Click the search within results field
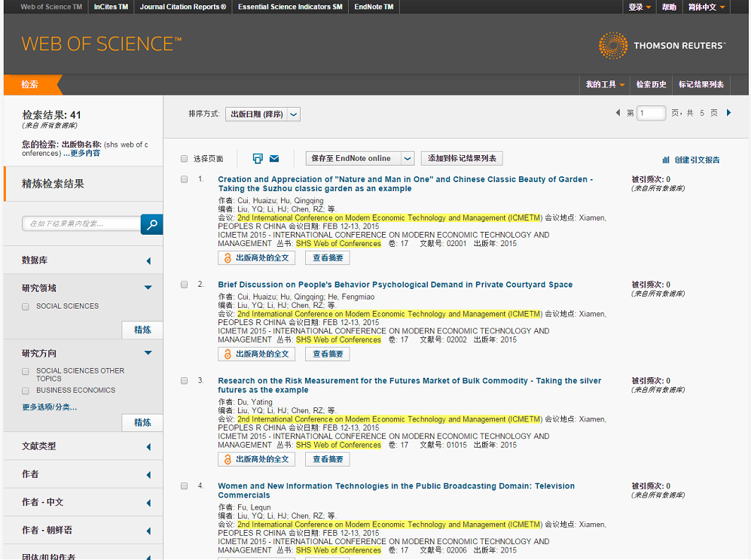The height and width of the screenshot is (560, 751). click(81, 224)
